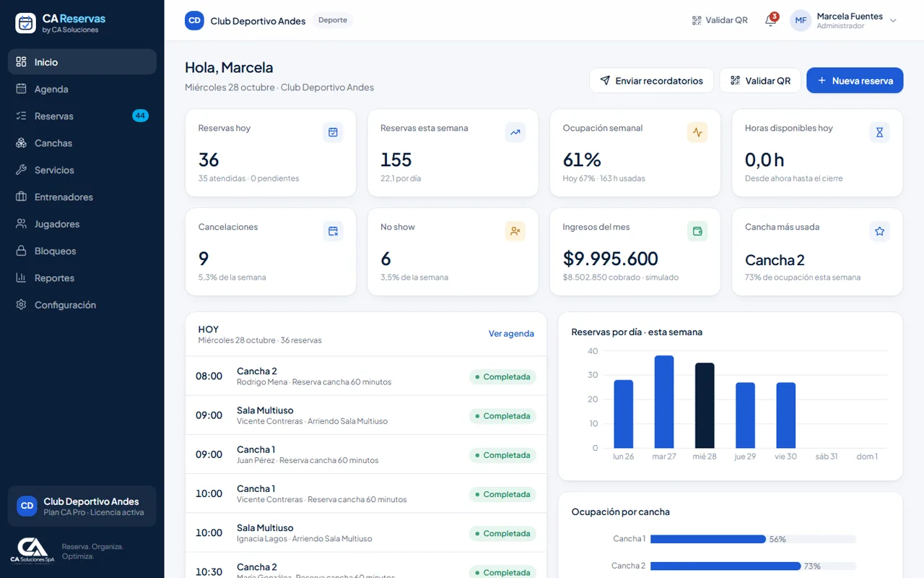The height and width of the screenshot is (578, 924).
Task: Open the notifications bell icon
Action: pyautogui.click(x=770, y=20)
